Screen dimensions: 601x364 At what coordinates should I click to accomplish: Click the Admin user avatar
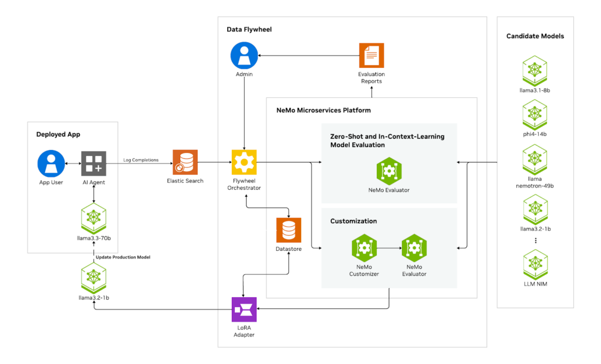pos(244,55)
